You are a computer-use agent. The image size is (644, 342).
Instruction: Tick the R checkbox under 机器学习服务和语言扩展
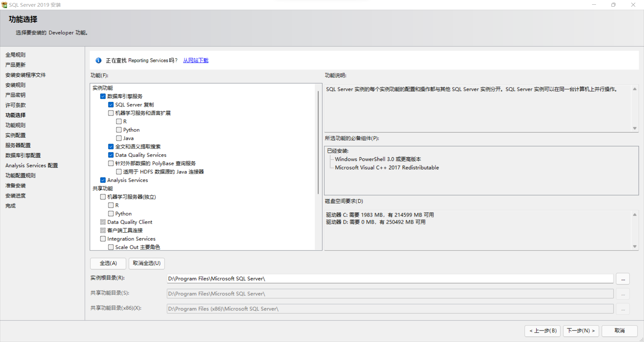pyautogui.click(x=119, y=121)
